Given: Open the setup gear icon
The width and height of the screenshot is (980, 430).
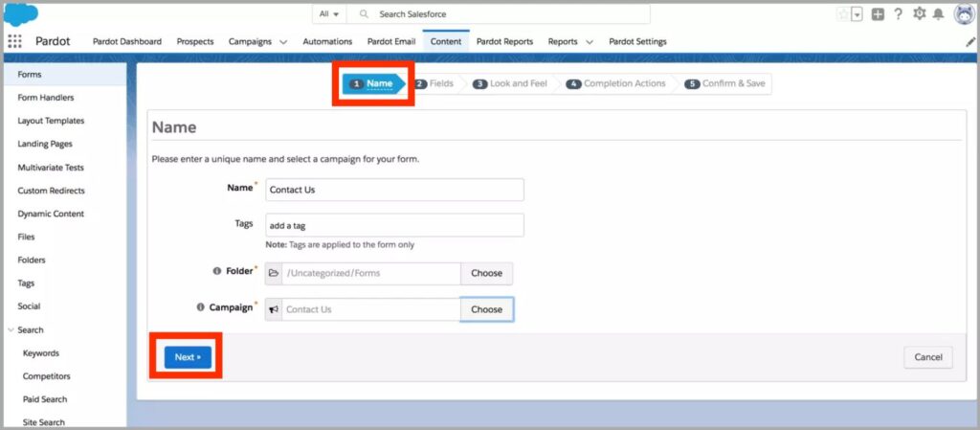Looking at the screenshot, I should click(919, 13).
